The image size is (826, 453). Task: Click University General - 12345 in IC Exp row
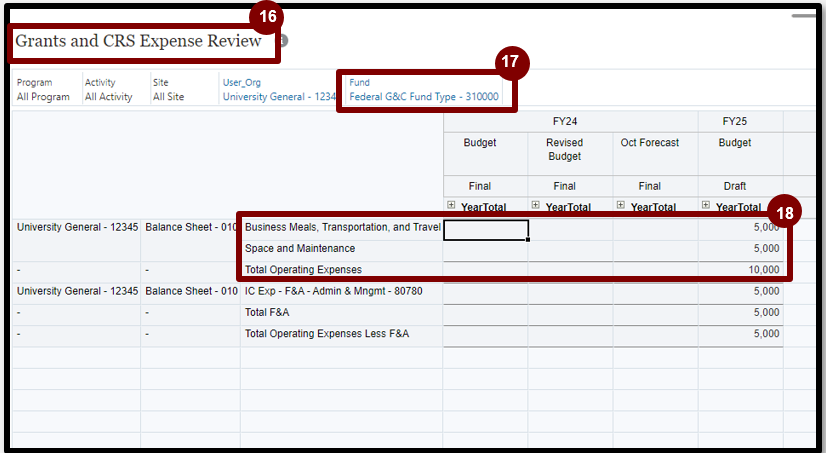(77, 291)
